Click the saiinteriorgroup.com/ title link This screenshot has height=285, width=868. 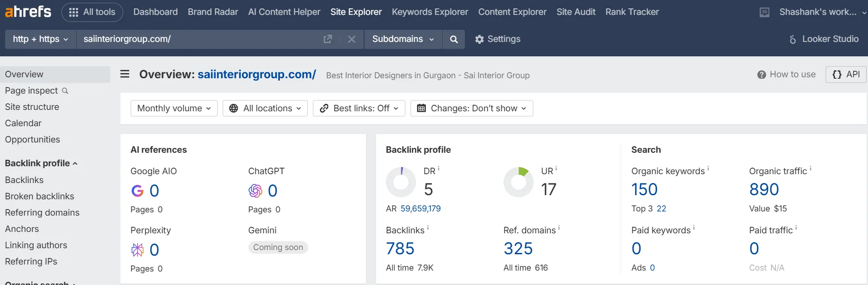[x=257, y=75]
